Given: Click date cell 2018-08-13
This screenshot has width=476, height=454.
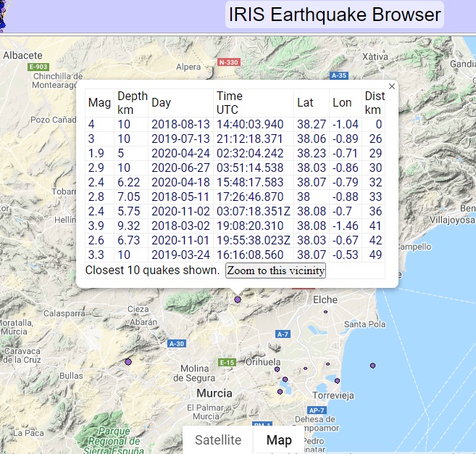Looking at the screenshot, I should [x=180, y=124].
